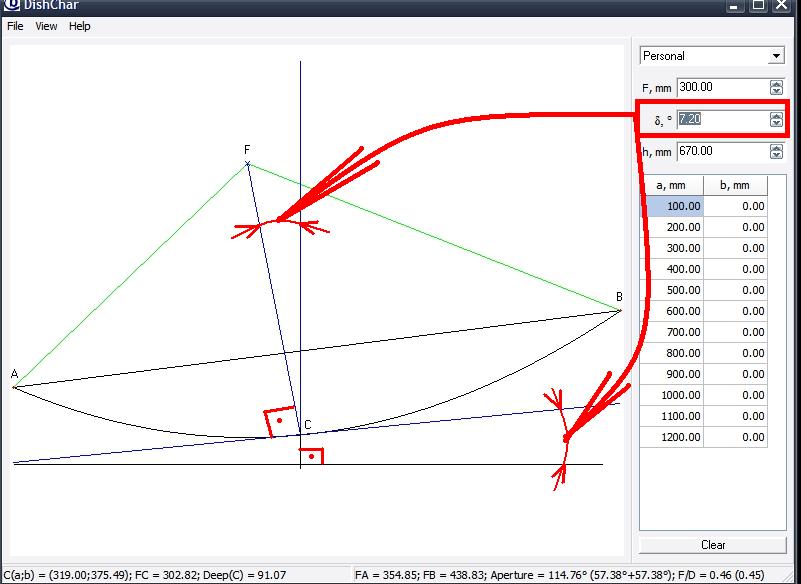801x584 pixels.
Task: Open the File menu
Action: pyautogui.click(x=15, y=26)
